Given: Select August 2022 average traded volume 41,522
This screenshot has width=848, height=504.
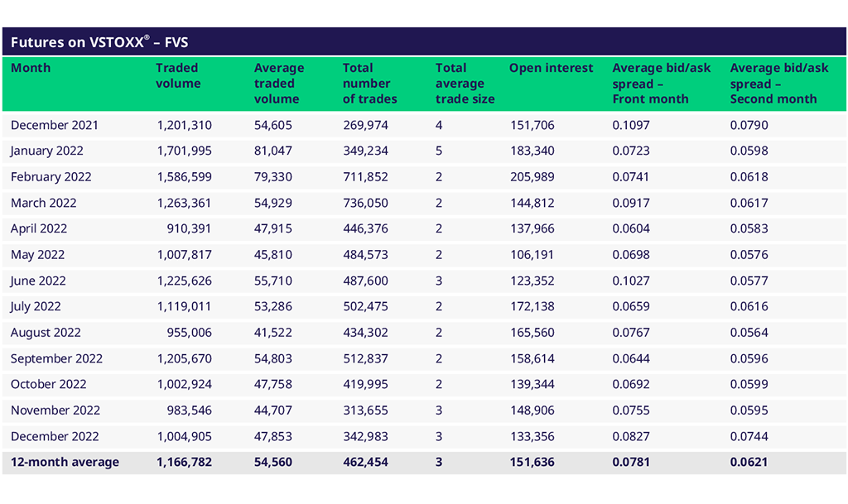Looking at the screenshot, I should pyautogui.click(x=272, y=333).
